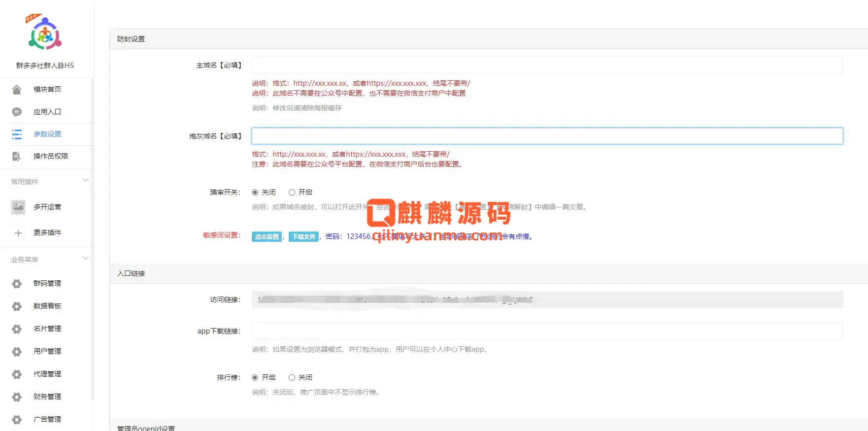Click the gear icon beside 广告管理
The image size is (868, 431).
(17, 420)
